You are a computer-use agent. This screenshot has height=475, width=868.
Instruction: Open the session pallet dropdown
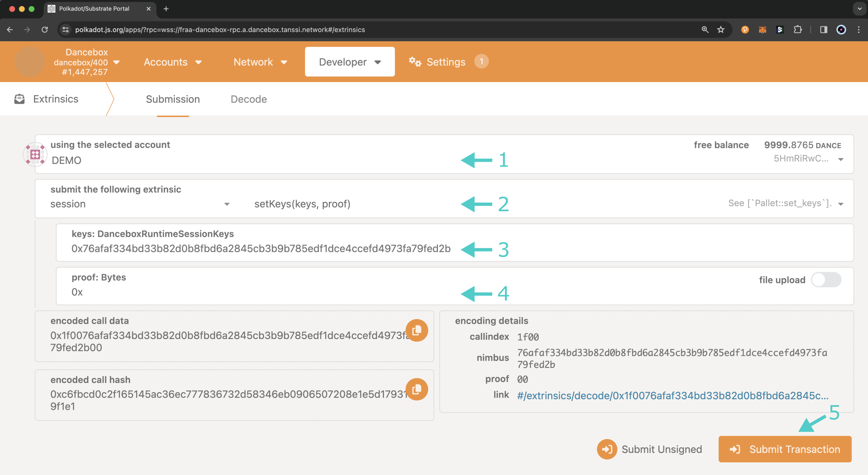tap(140, 204)
